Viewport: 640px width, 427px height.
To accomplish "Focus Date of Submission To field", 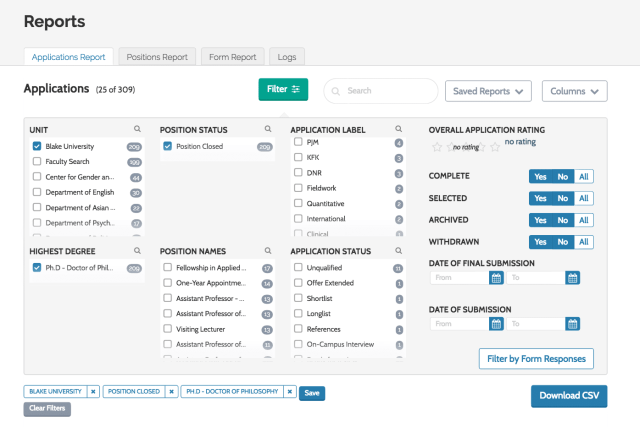I will pyautogui.click(x=536, y=324).
